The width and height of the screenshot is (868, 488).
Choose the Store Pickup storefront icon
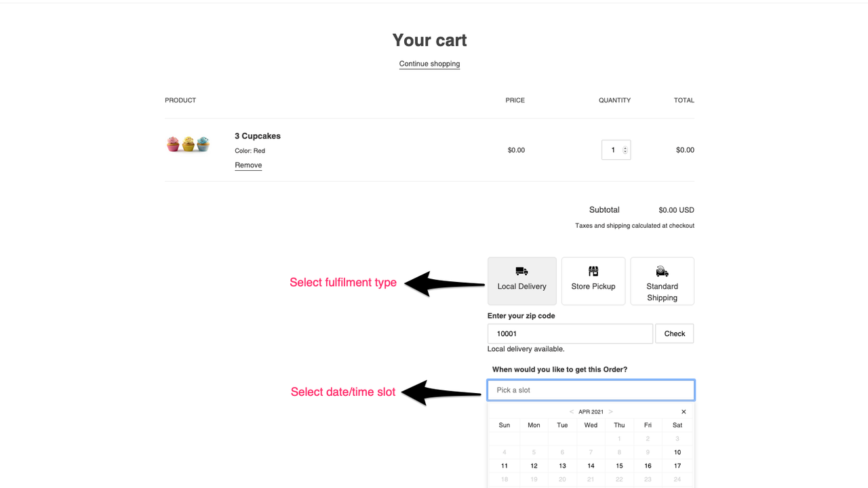pyautogui.click(x=593, y=271)
